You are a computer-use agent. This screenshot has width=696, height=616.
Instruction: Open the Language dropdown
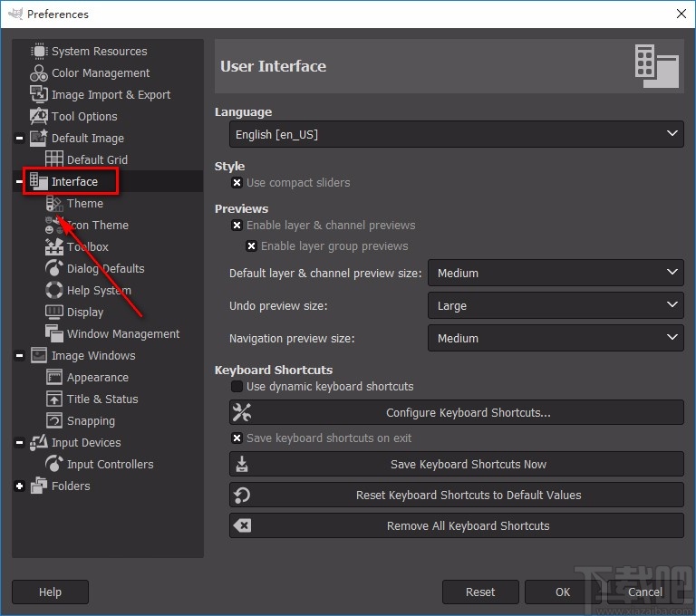click(x=456, y=134)
